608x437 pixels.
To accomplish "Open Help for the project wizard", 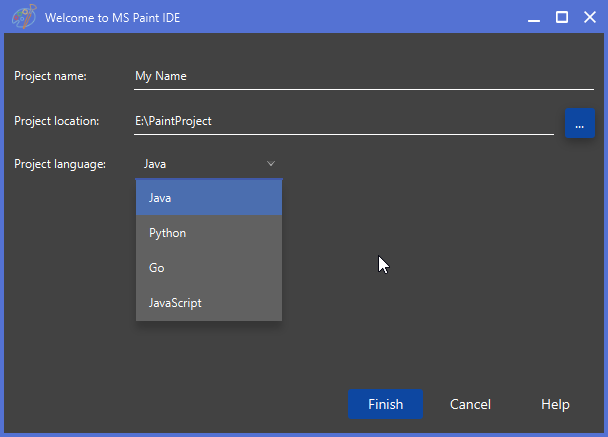I will pos(555,404).
